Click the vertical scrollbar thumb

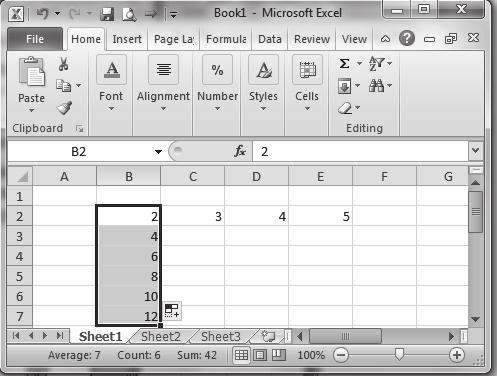[x=476, y=212]
